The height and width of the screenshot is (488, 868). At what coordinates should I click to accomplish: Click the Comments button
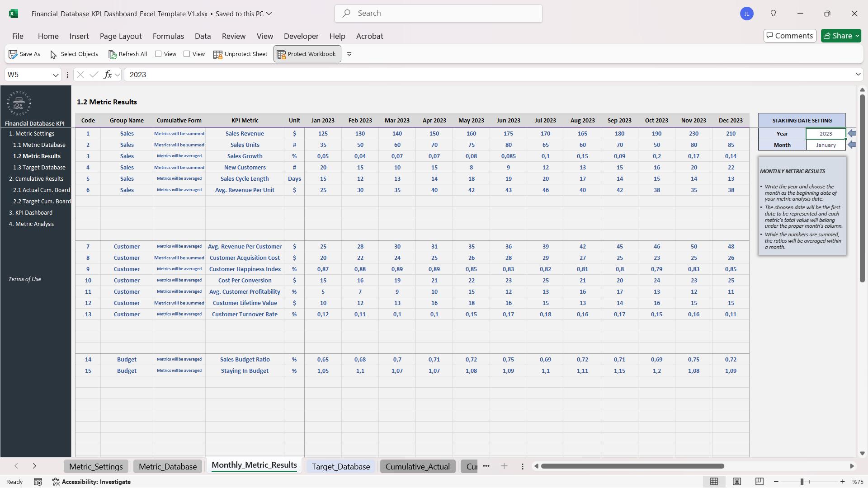tap(789, 35)
